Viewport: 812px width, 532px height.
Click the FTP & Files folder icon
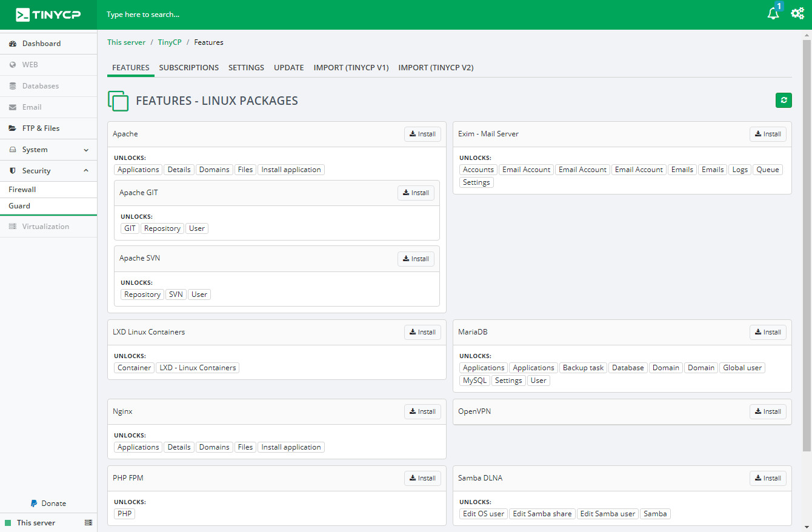click(13, 128)
